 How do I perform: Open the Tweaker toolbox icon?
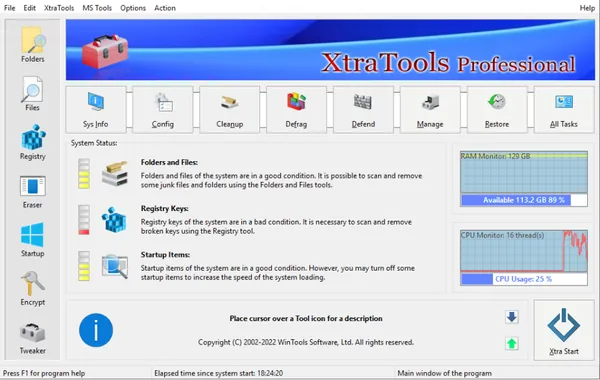(x=33, y=338)
